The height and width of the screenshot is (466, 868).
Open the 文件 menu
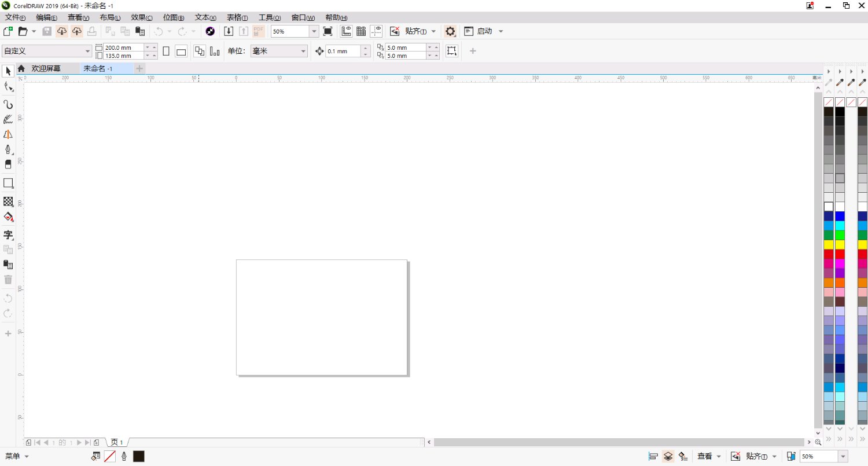point(16,17)
